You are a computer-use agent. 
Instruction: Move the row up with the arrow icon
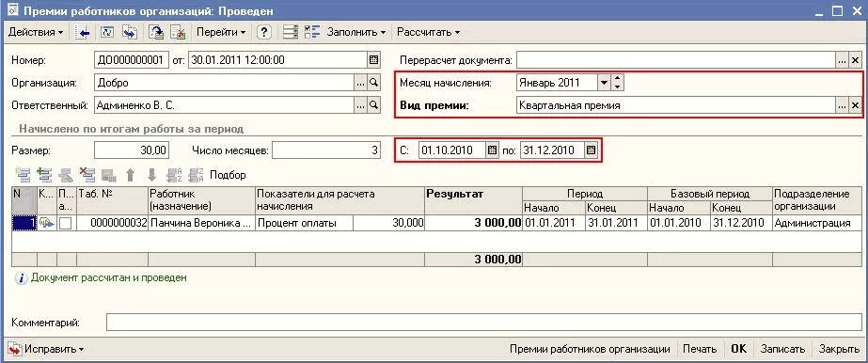[x=130, y=176]
